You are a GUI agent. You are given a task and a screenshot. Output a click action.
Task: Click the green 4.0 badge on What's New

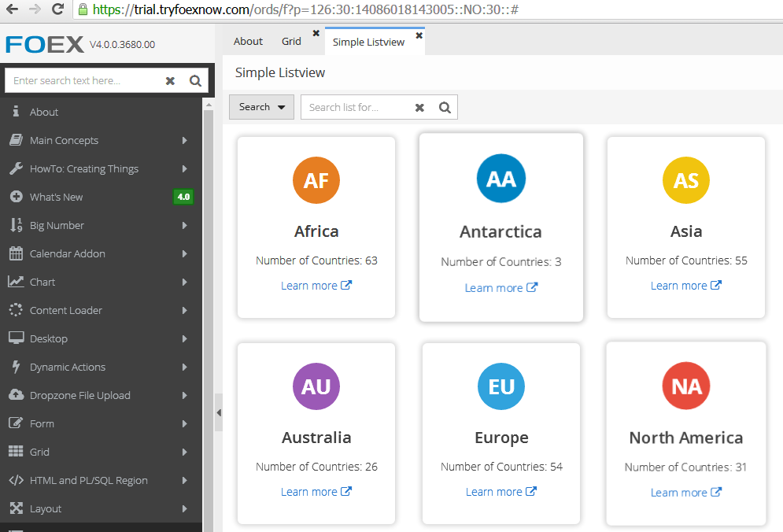(x=183, y=196)
